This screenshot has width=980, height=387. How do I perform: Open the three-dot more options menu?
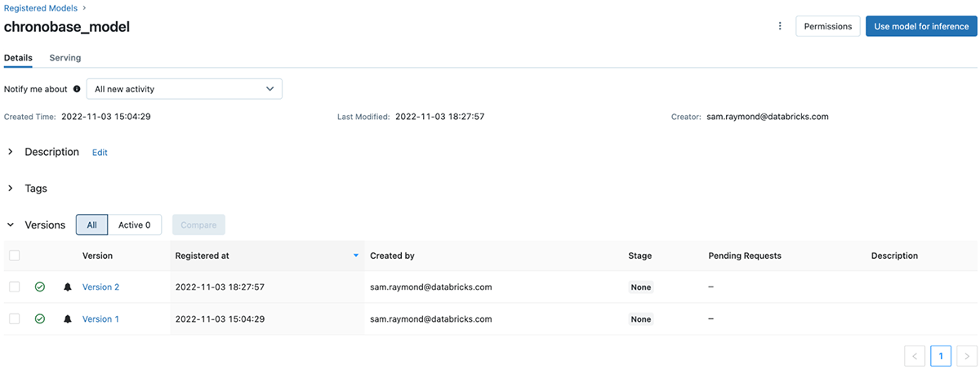coord(780,26)
